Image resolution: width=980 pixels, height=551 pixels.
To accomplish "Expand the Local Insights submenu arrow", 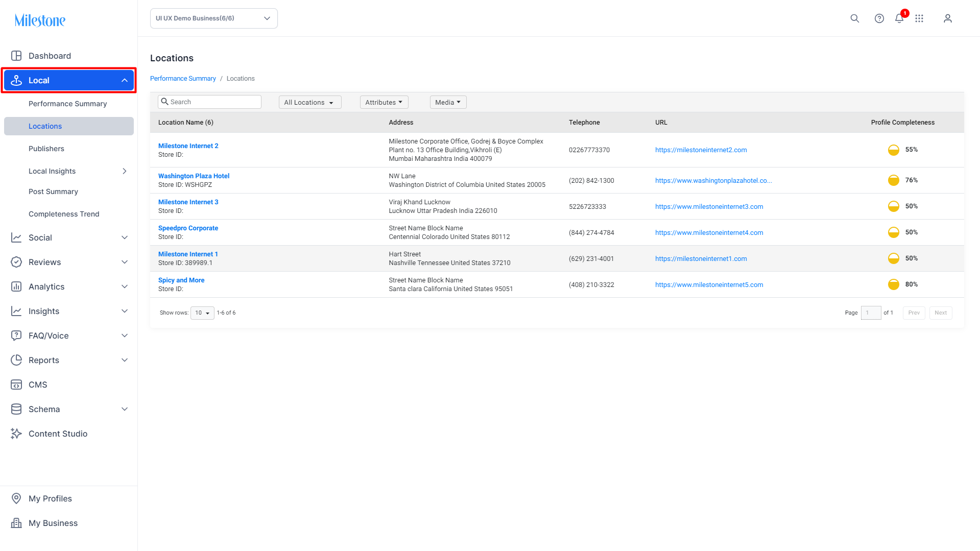I will [125, 171].
